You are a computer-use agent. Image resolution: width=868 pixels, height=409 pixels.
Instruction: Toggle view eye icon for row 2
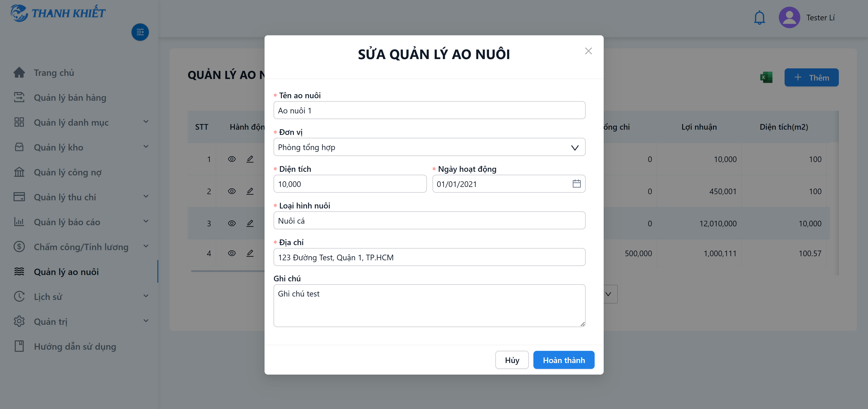pos(232,191)
